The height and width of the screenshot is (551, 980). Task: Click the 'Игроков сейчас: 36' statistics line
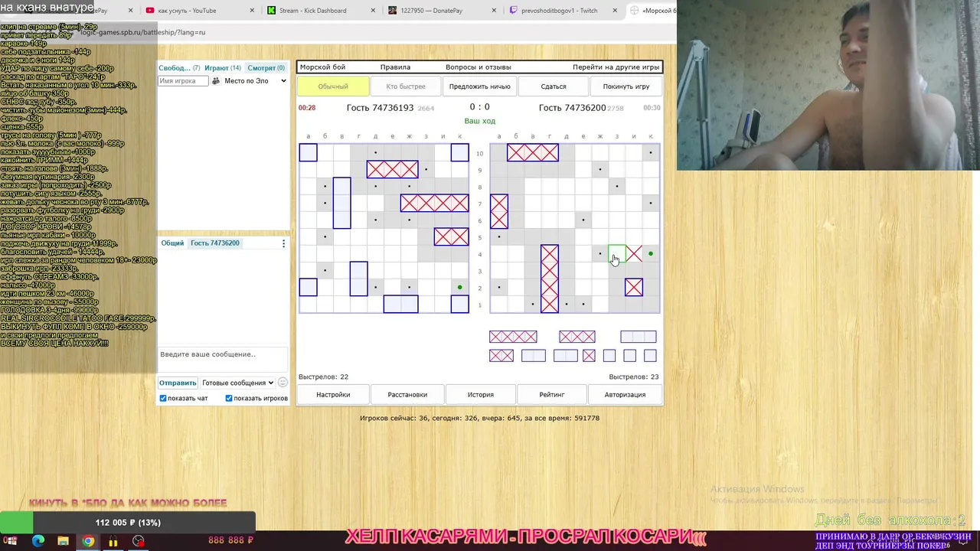coord(479,418)
